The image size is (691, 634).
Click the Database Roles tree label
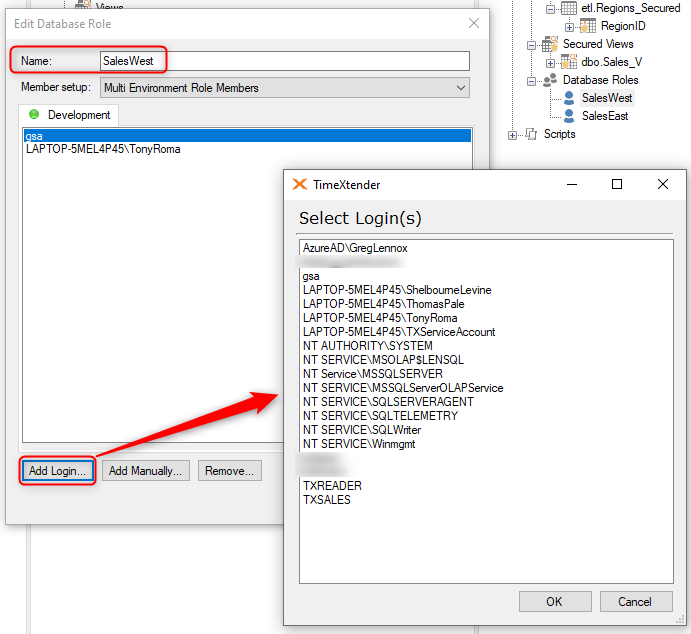601,80
